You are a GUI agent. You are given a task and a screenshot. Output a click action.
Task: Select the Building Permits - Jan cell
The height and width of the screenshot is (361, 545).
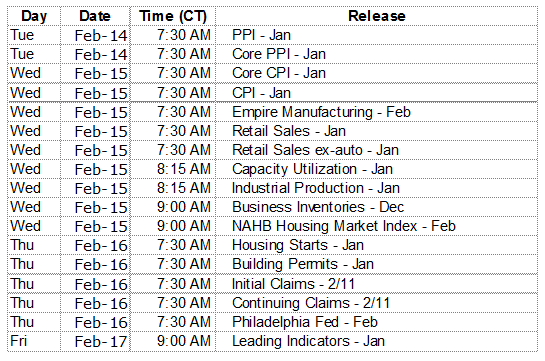(376, 264)
